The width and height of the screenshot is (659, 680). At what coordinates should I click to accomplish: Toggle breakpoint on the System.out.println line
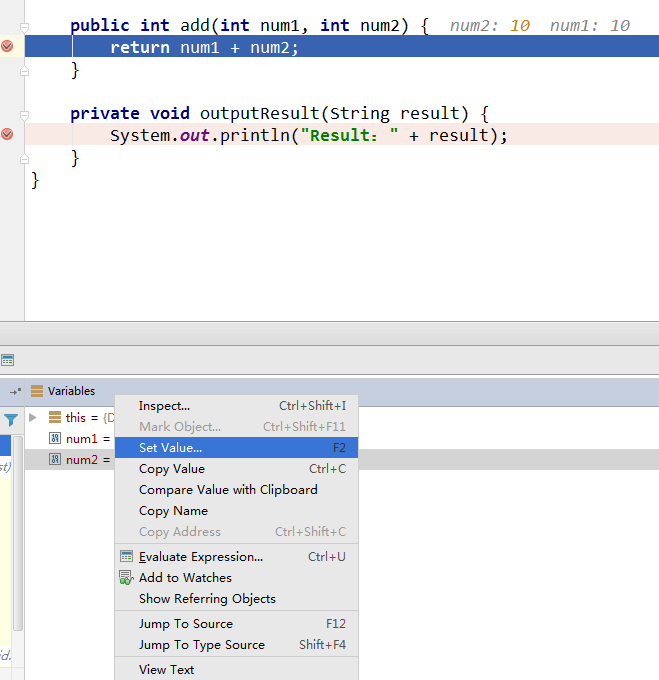click(7, 134)
